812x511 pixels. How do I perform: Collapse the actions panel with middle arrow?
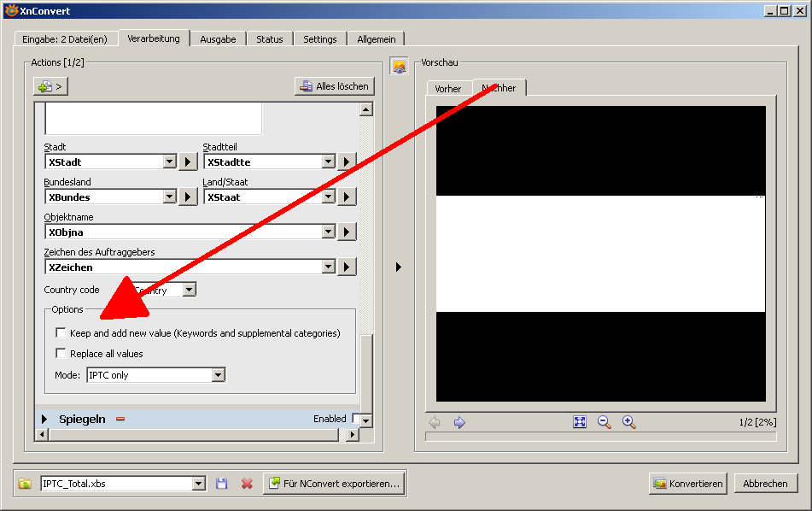pyautogui.click(x=398, y=267)
